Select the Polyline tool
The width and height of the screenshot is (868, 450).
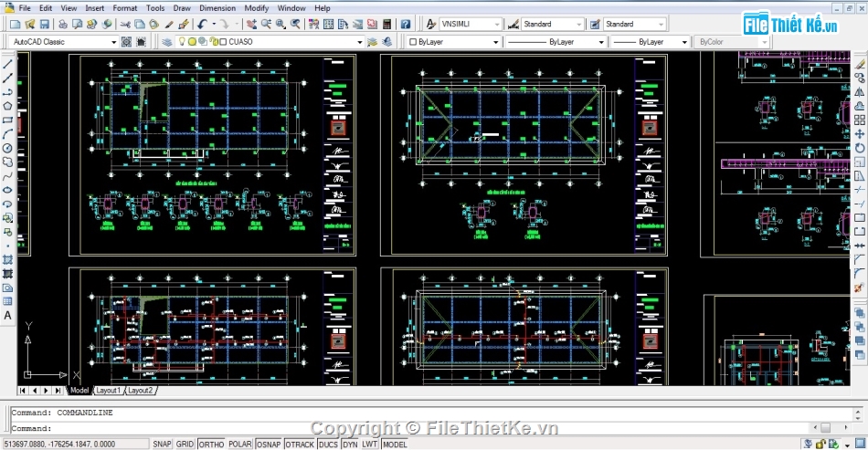(7, 92)
